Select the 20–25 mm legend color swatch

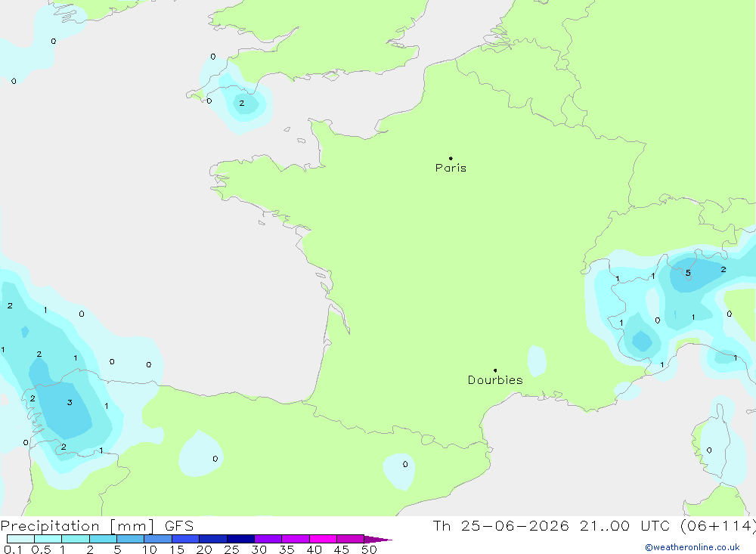(212, 539)
